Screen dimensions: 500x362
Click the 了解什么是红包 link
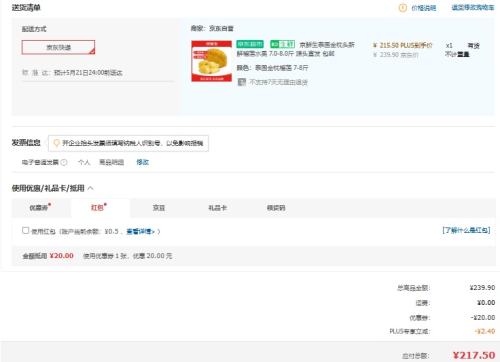coord(466,230)
